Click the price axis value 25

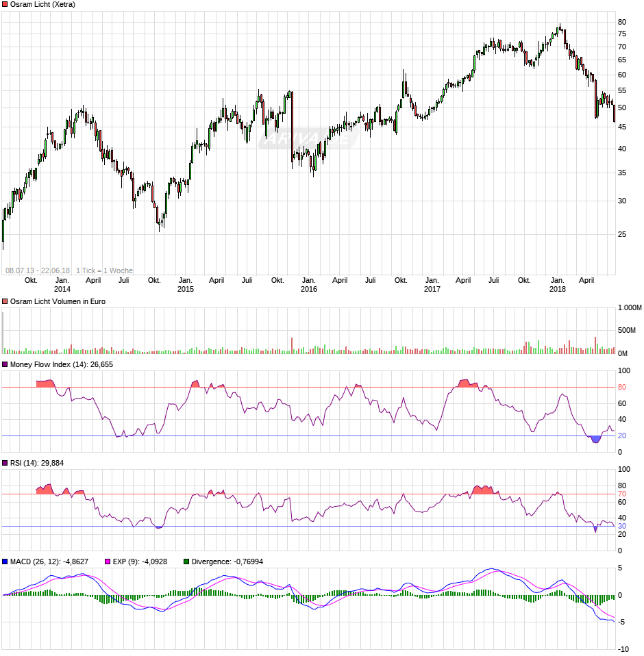[622, 235]
